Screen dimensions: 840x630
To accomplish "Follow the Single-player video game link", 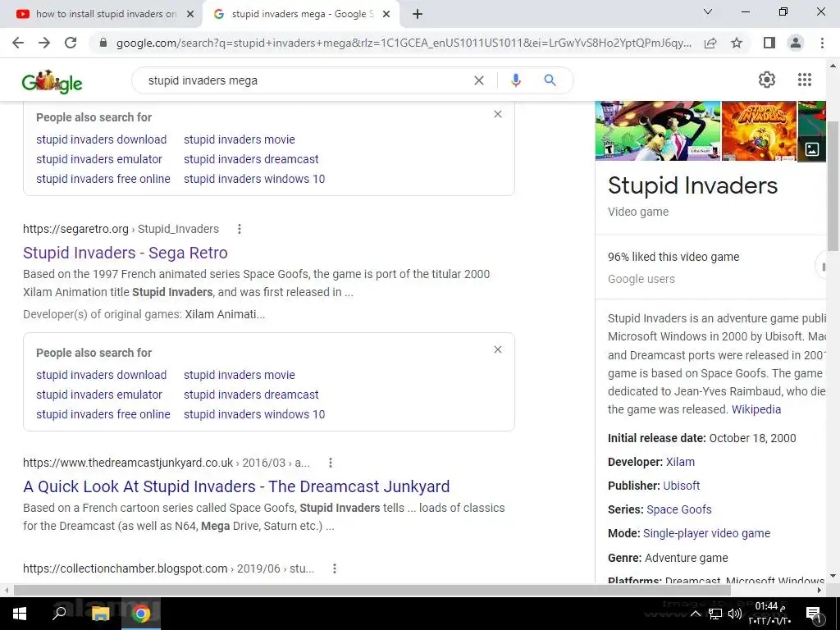I will pyautogui.click(x=706, y=533).
